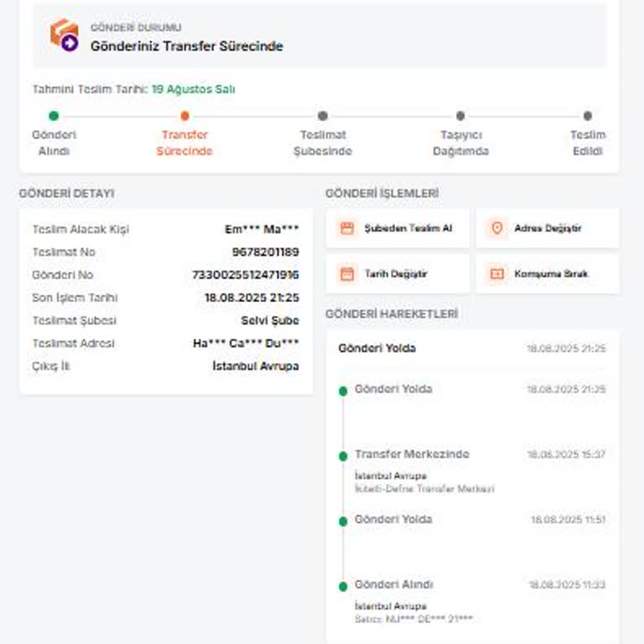
Task: Click the shipment status package icon
Action: (x=65, y=35)
